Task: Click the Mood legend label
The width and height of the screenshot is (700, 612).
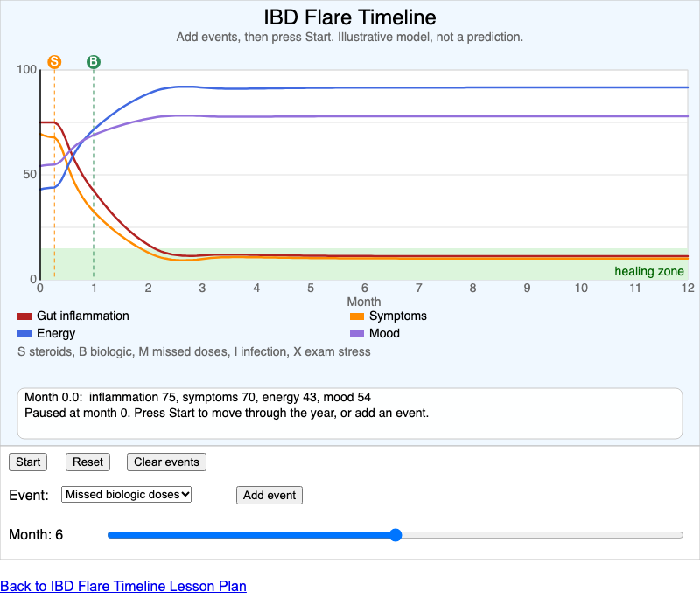Action: click(x=384, y=334)
